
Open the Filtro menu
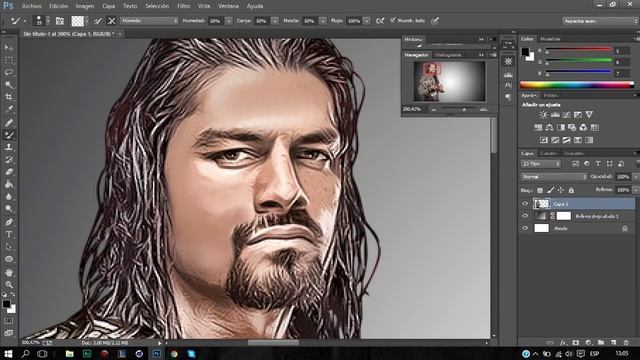184,6
